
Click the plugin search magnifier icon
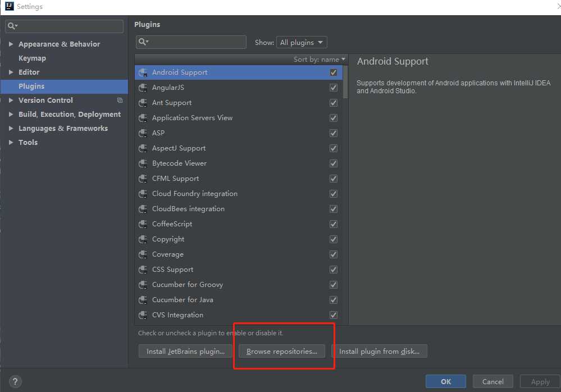click(143, 42)
